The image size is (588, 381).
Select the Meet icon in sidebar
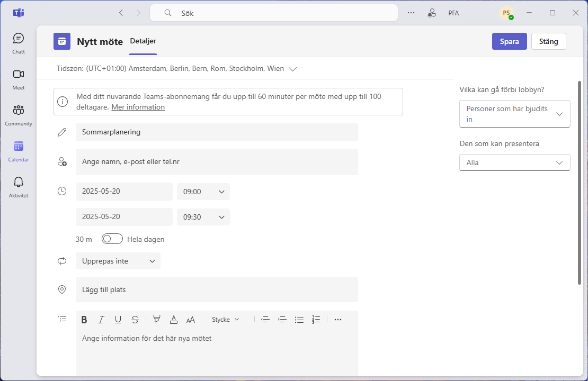(x=18, y=78)
